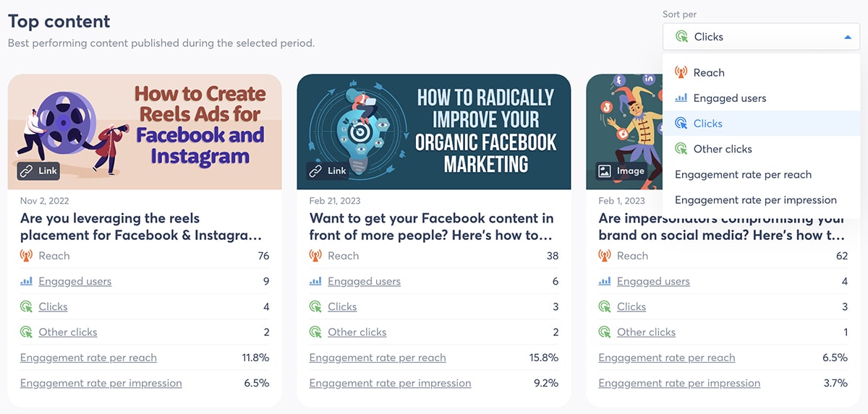Choose the highlighted Clicks option in dropdown
Screen dimensions: 868x414
(707, 124)
